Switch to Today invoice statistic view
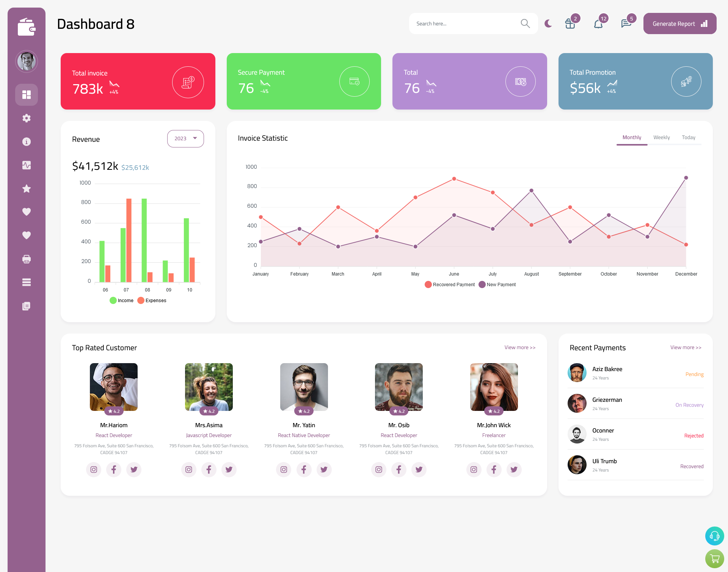Image resolution: width=728 pixels, height=572 pixels. click(689, 137)
